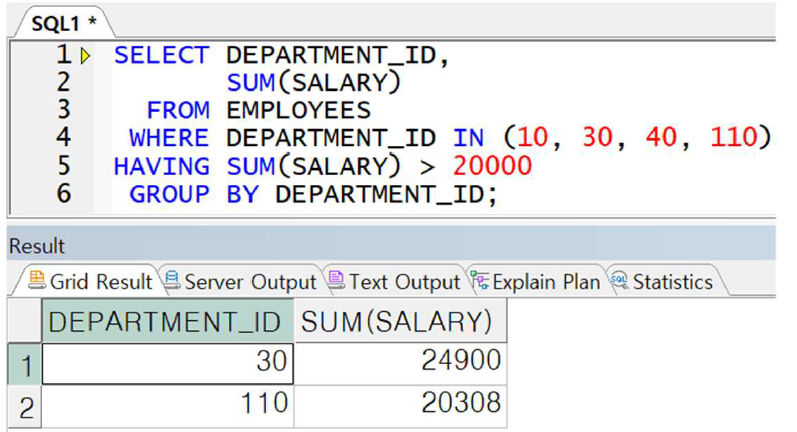
Task: Click line number 6 in gutter
Action: (64, 194)
